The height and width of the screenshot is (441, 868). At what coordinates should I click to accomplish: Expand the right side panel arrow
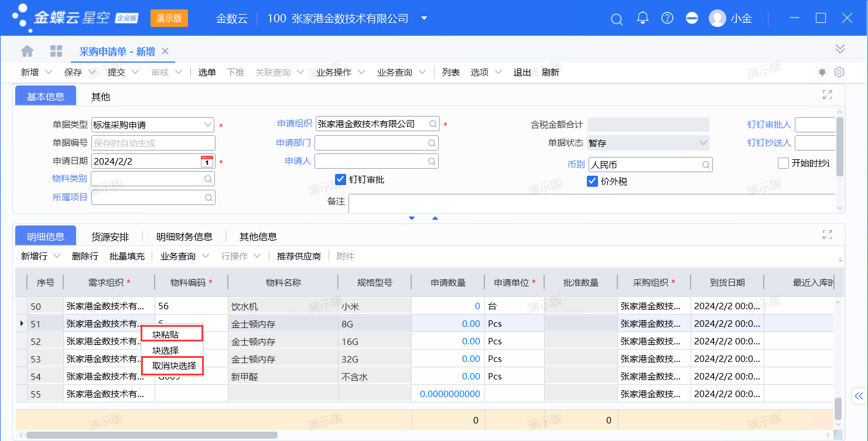click(x=859, y=396)
